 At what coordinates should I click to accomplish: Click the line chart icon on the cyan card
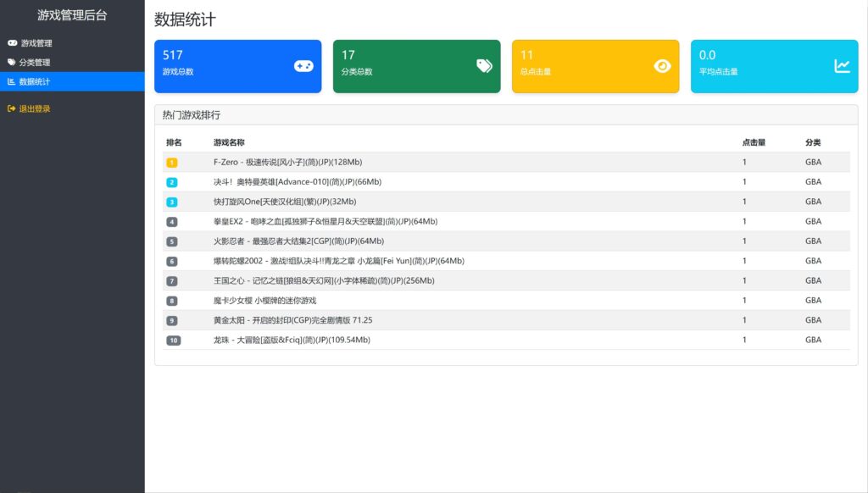pos(842,65)
